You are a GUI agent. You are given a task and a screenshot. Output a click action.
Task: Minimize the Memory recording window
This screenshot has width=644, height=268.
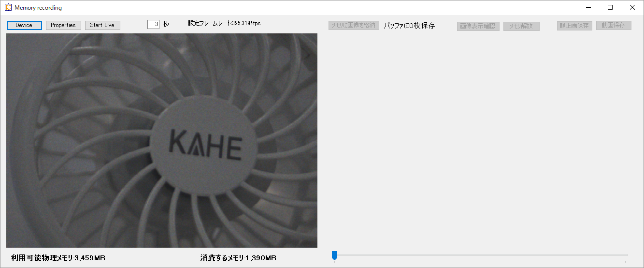pos(588,7)
